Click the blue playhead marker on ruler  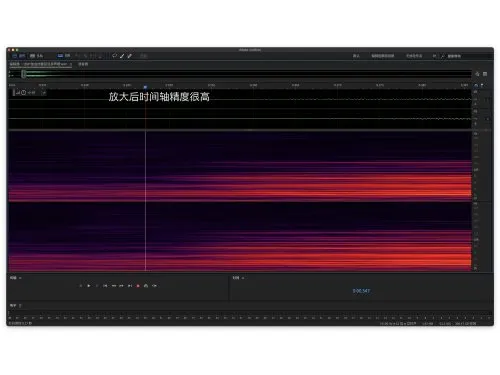click(145, 87)
